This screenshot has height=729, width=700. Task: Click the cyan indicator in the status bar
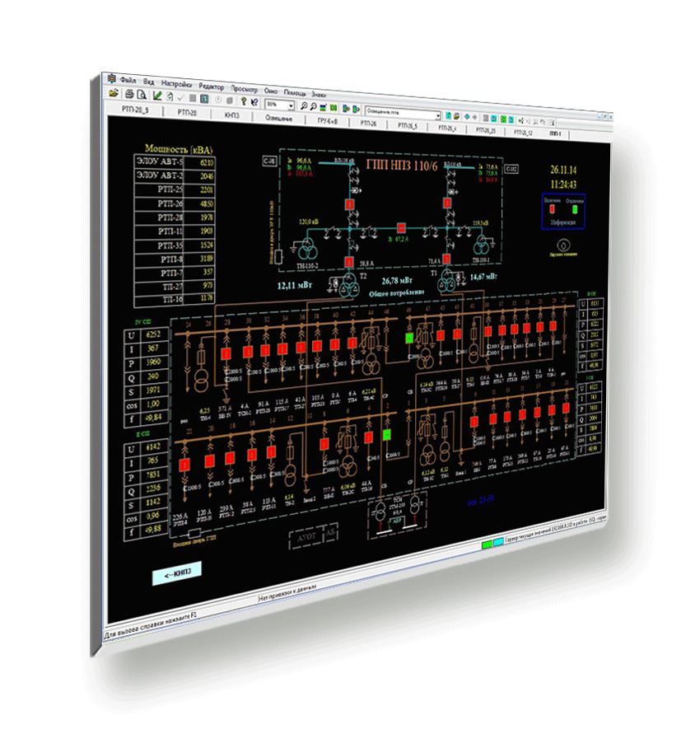497,542
